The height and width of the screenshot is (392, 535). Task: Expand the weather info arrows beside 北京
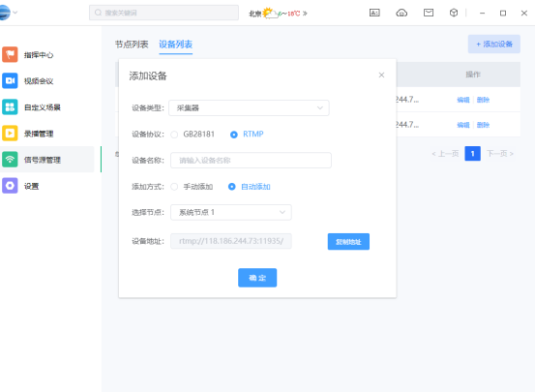(x=305, y=14)
